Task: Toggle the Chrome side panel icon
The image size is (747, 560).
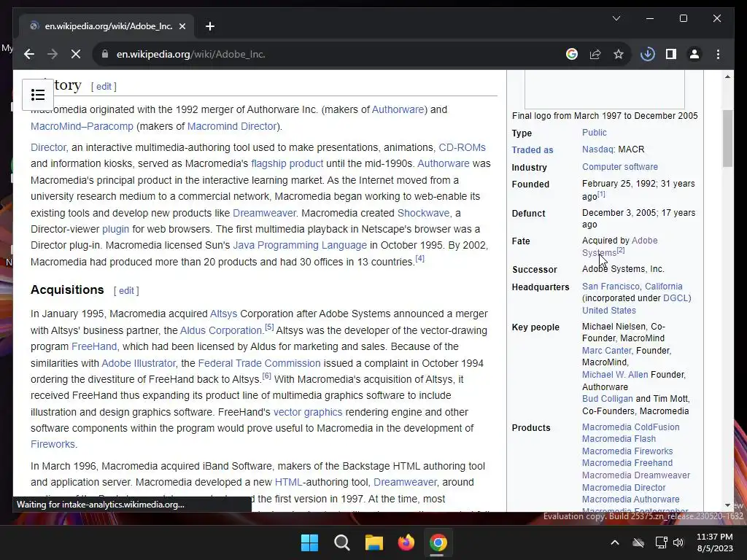Action: pyautogui.click(x=671, y=54)
